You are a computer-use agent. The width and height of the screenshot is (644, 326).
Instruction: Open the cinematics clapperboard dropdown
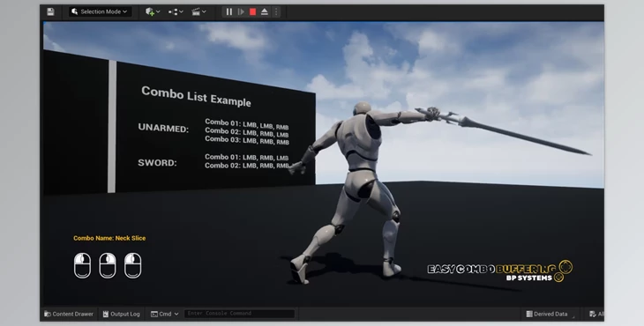click(x=198, y=11)
